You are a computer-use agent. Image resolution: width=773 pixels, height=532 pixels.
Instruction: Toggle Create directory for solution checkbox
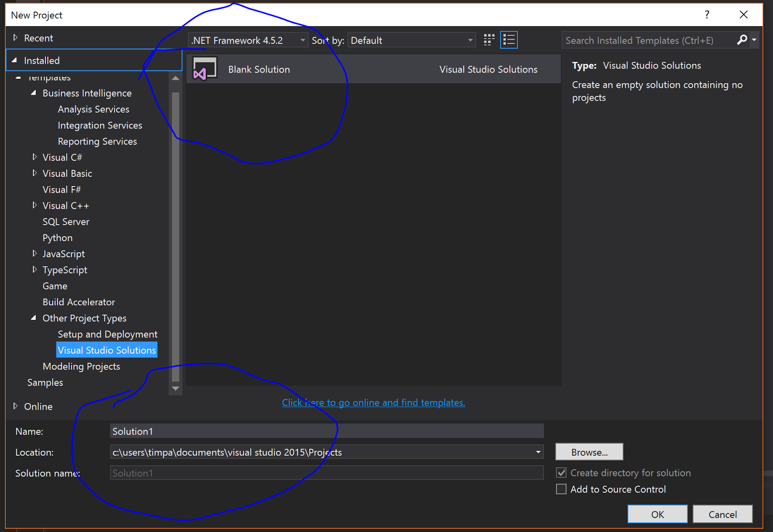pyautogui.click(x=561, y=473)
